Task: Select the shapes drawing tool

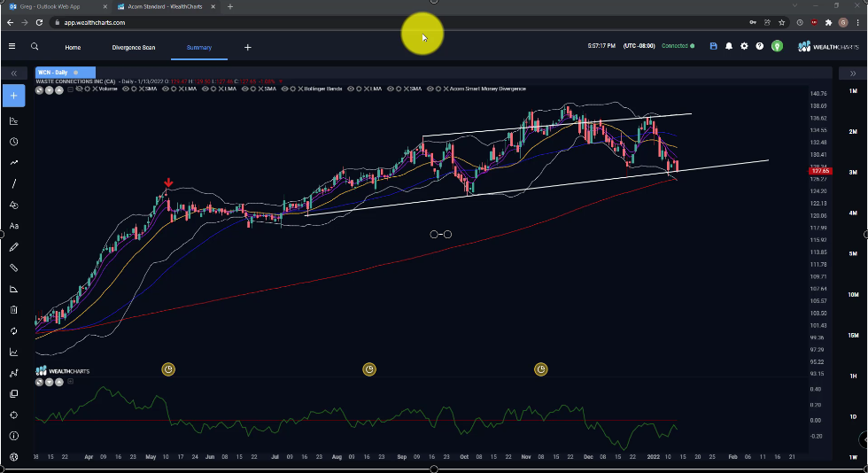Action: pos(14,205)
